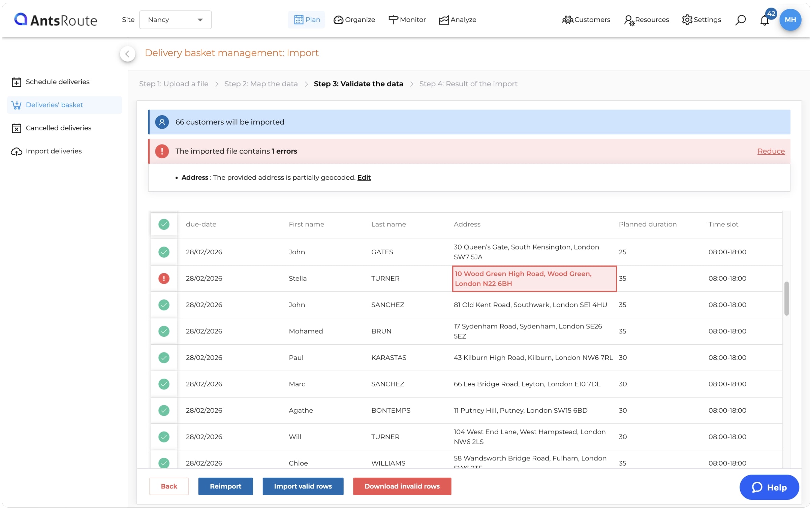Click the 66 customers will be imported message

(230, 122)
